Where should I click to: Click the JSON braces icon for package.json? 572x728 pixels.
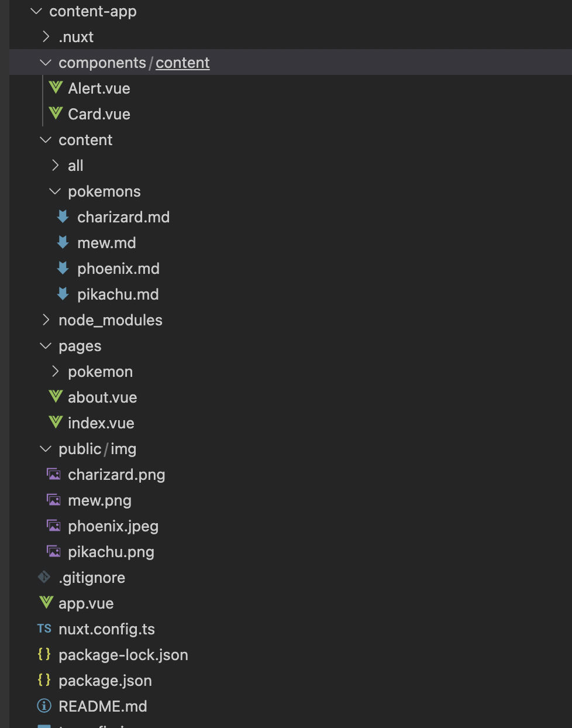[44, 680]
